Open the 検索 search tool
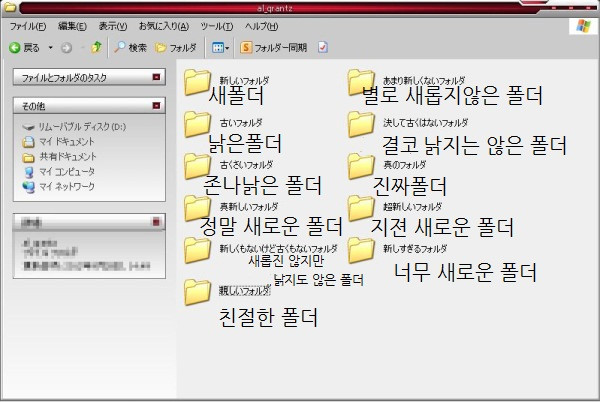The height and width of the screenshot is (402, 600). (130, 47)
